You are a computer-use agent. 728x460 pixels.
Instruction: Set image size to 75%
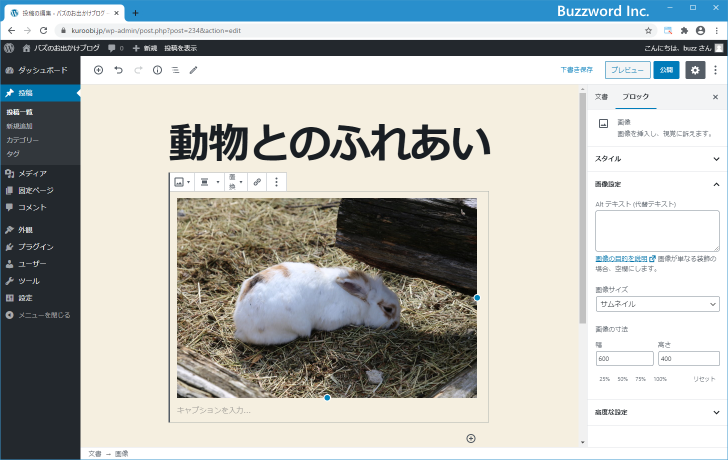[641, 379]
